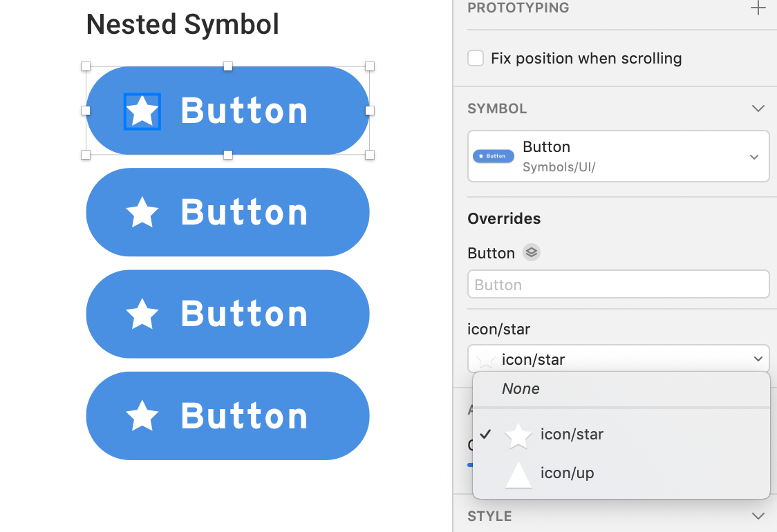Expand the STYLE section
Viewport: 777px width, 532px height.
click(758, 515)
